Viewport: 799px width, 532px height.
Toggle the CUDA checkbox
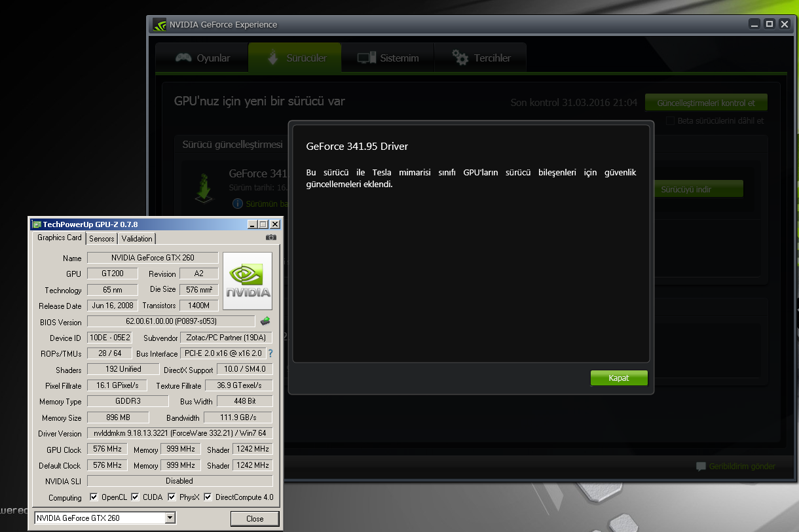tap(135, 497)
